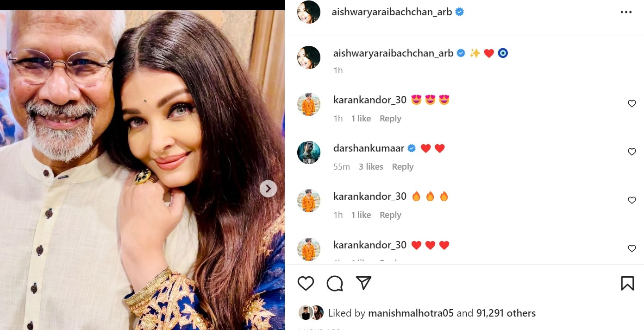Reply to darshankumaar's comment

[x=402, y=167]
